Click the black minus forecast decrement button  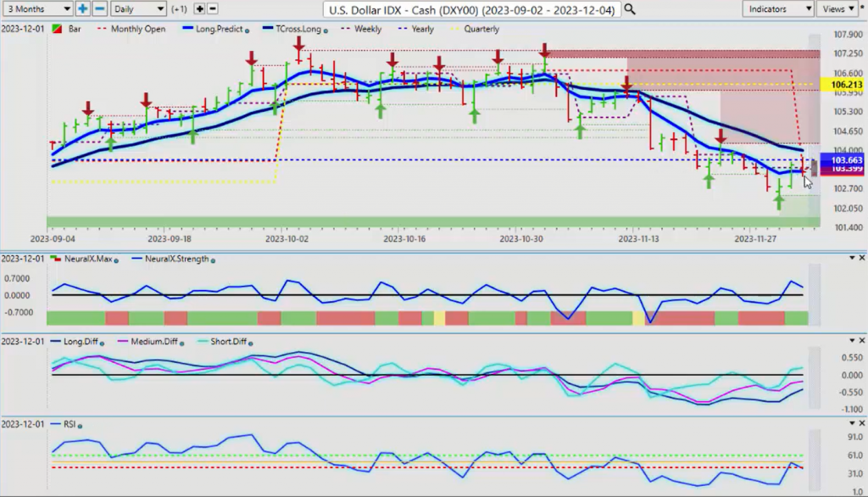point(212,8)
